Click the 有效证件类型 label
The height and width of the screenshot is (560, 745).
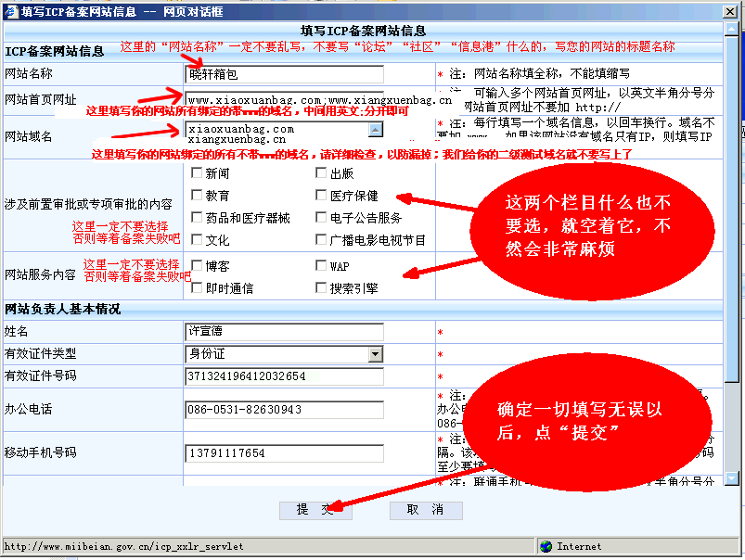pos(40,353)
